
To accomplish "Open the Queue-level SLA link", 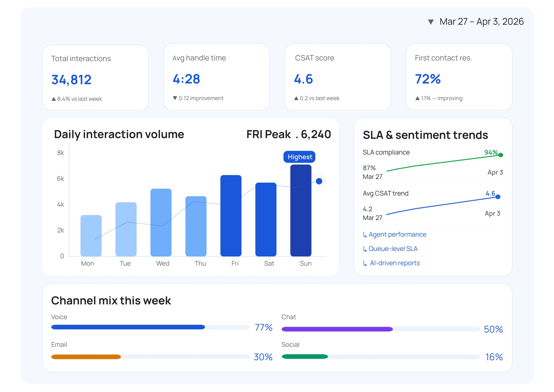I will point(393,249).
